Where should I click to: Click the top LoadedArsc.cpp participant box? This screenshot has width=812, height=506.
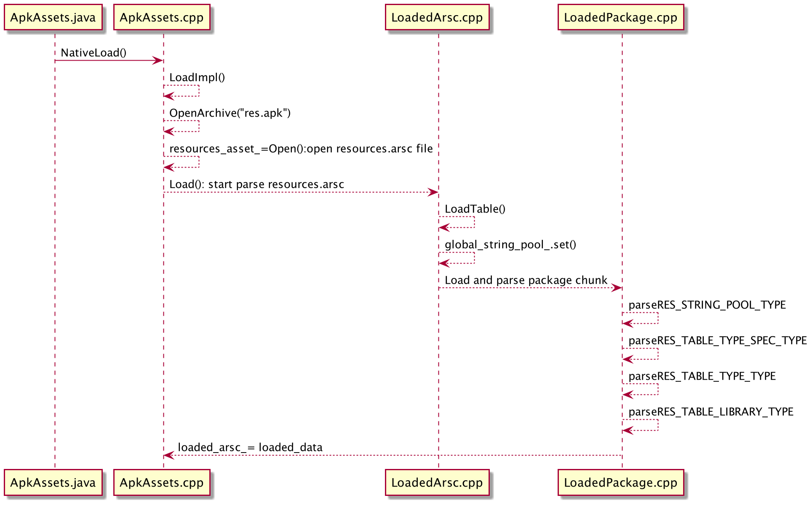click(437, 17)
